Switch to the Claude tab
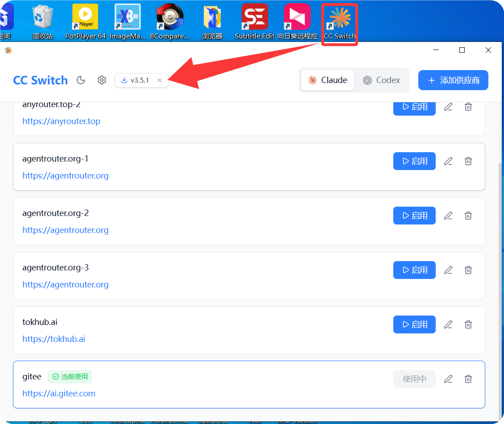Image resolution: width=504 pixels, height=424 pixels. click(328, 80)
